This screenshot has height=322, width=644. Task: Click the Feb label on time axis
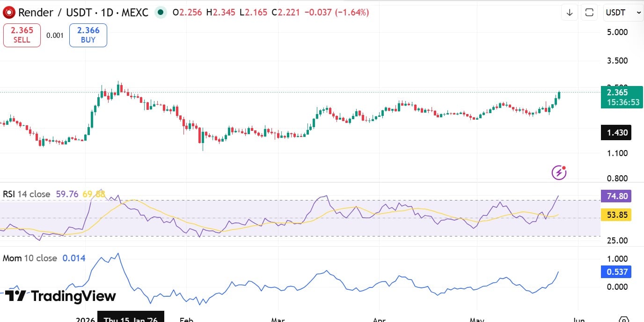186,319
